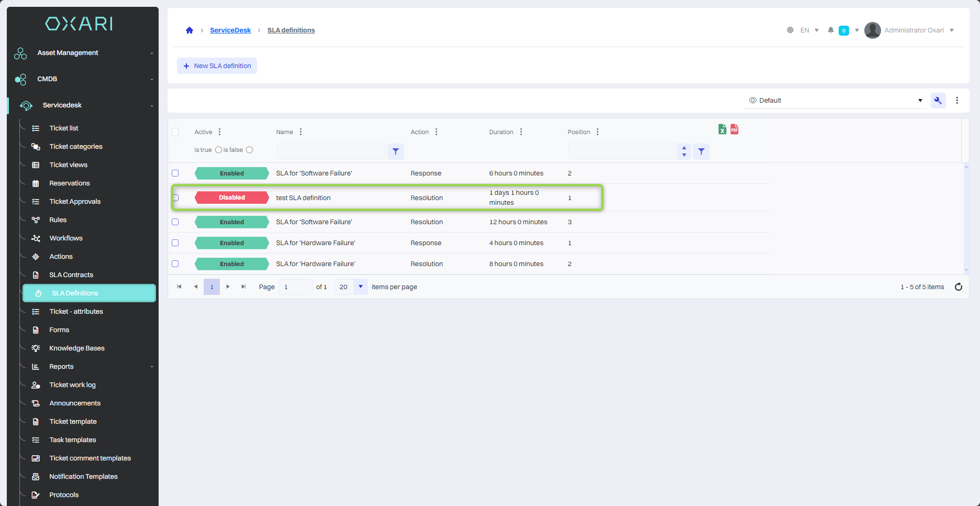Select the 'is true' radio button
Screen dimensions: 980x506
pos(218,150)
